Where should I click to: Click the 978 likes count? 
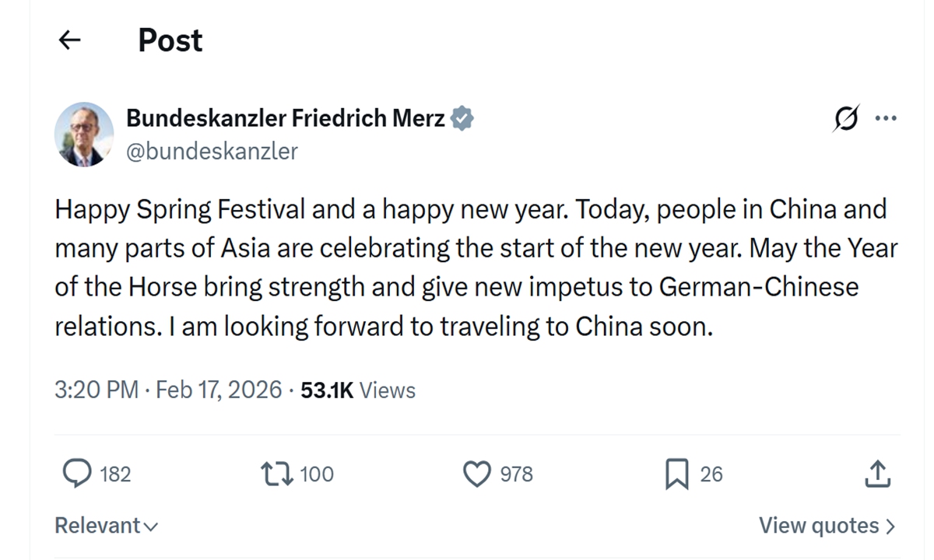[x=518, y=473]
